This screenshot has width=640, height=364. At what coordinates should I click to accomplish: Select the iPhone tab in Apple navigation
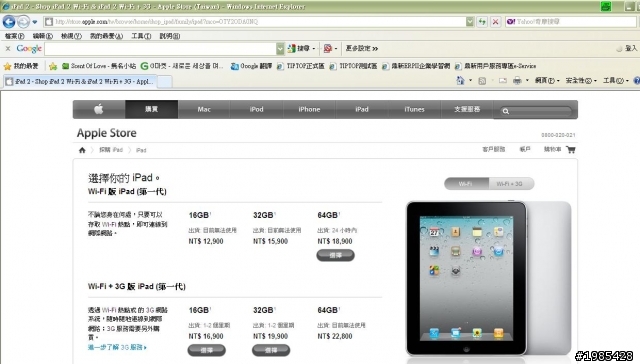point(309,109)
